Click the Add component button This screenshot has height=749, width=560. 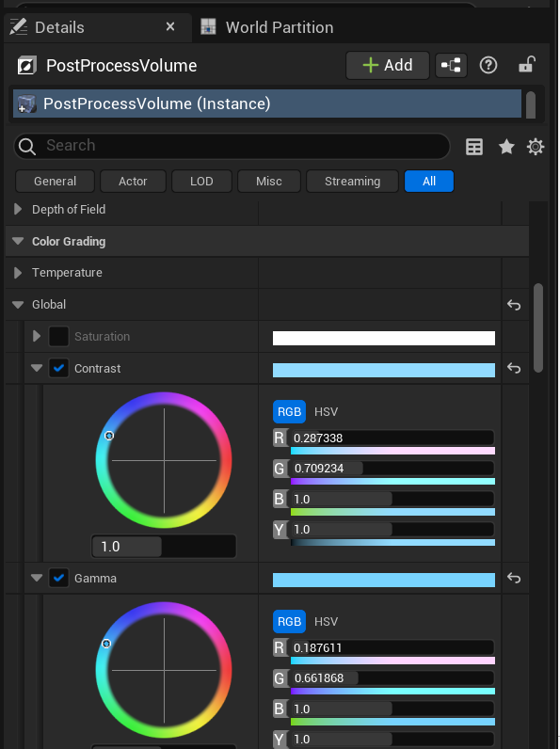pyautogui.click(x=388, y=65)
